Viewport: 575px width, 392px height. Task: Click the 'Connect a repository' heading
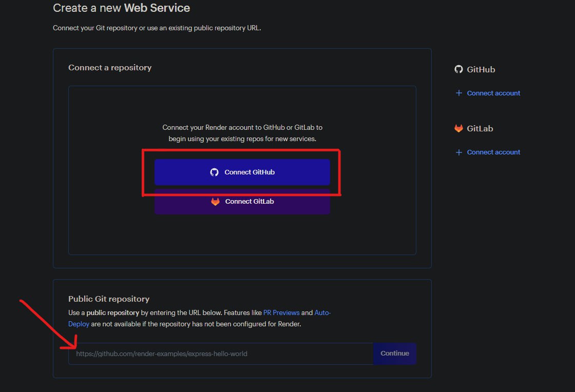(x=110, y=68)
